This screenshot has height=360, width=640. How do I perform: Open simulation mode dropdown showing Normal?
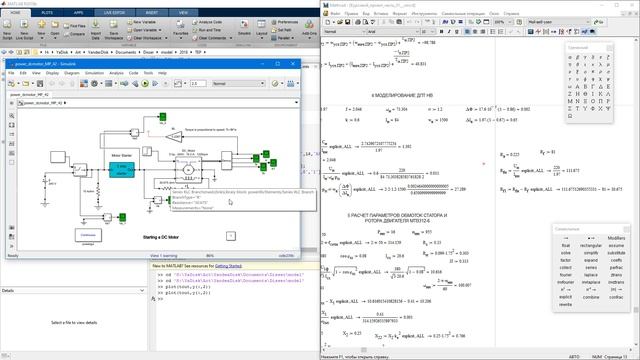pyautogui.click(x=238, y=84)
